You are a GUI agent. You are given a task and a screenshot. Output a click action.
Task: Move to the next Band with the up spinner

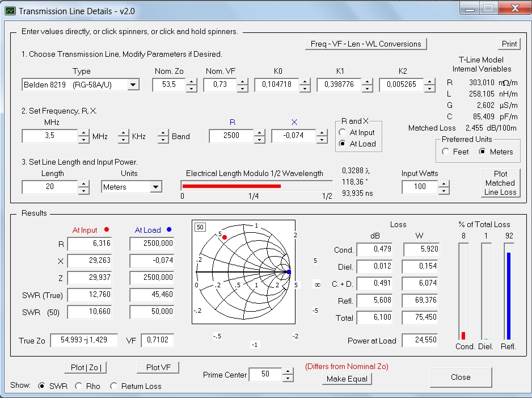(x=163, y=133)
